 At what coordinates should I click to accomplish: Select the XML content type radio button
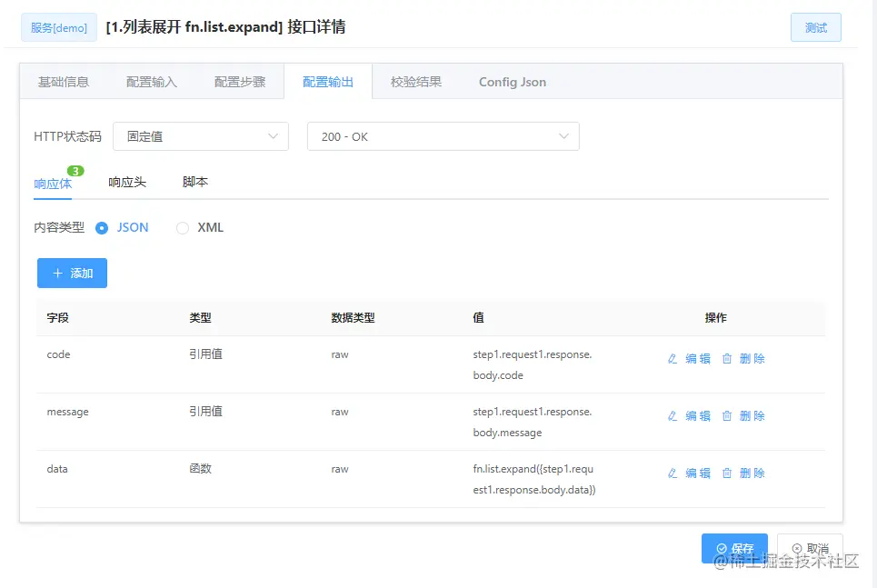tap(182, 227)
